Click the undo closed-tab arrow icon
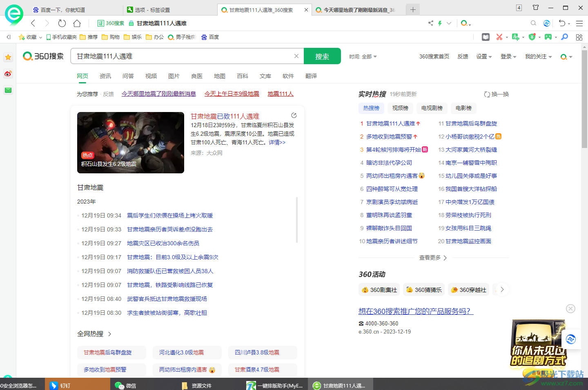 [561, 23]
